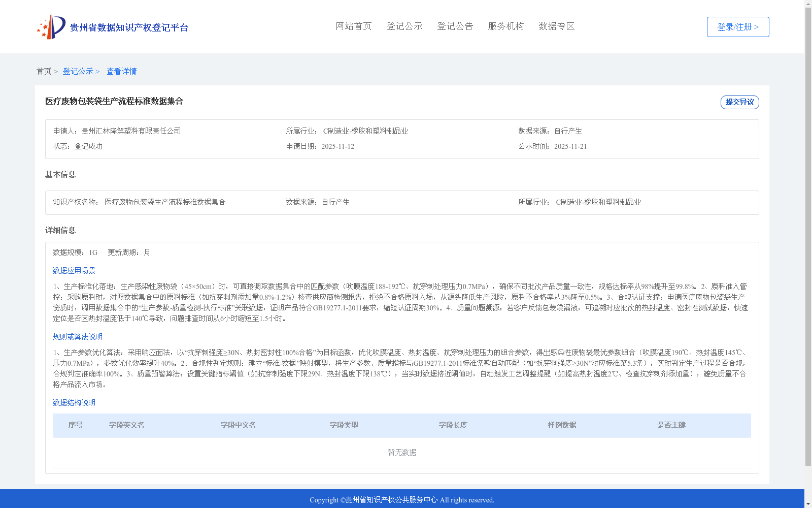
Task: Click the top-box 数据来源 自行产生 value
Action: pos(568,131)
